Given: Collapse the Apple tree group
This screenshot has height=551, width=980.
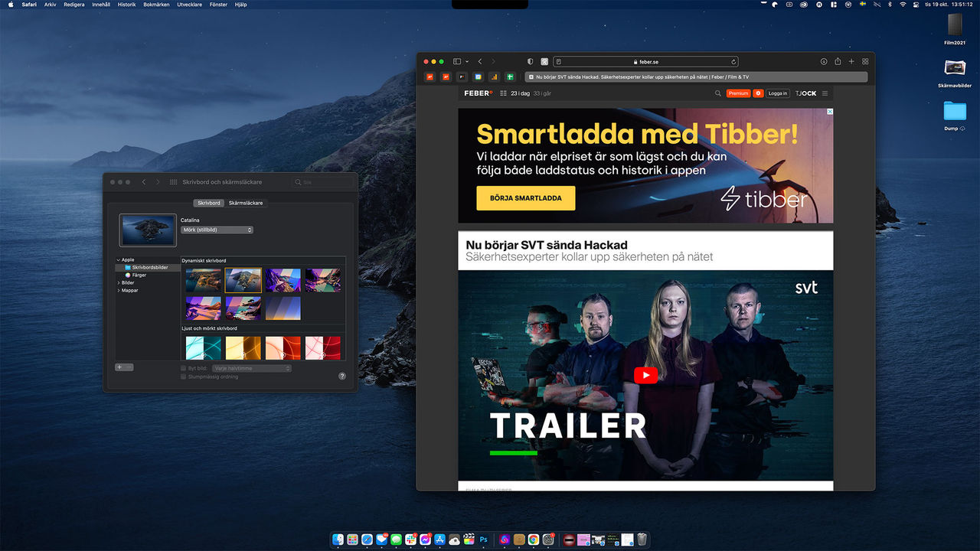Looking at the screenshot, I should click(x=118, y=259).
